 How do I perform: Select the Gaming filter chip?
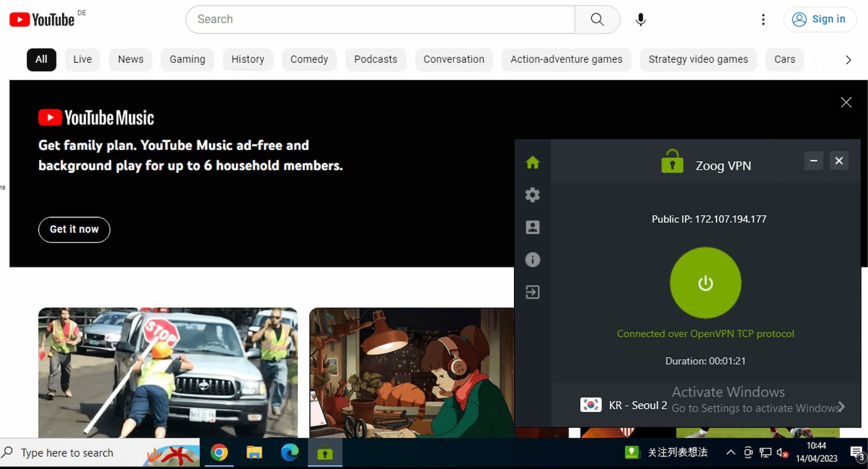coord(188,59)
